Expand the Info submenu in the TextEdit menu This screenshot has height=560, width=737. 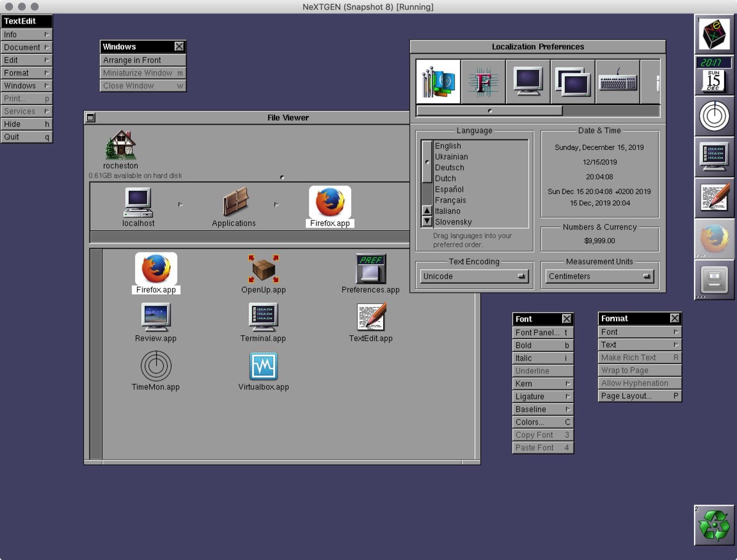click(26, 34)
